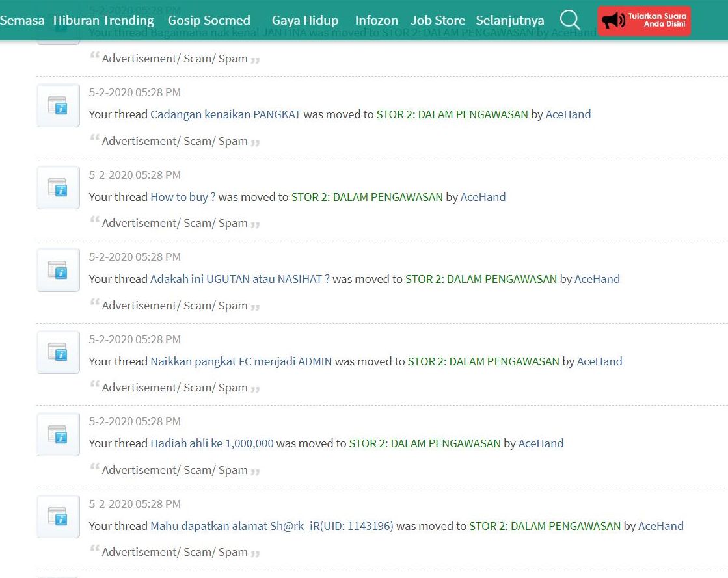Image resolution: width=728 pixels, height=578 pixels.
Task: Click the 5-2-2020 05:28 PM timestamp above Cadangan kenaikan
Action: [x=135, y=92]
